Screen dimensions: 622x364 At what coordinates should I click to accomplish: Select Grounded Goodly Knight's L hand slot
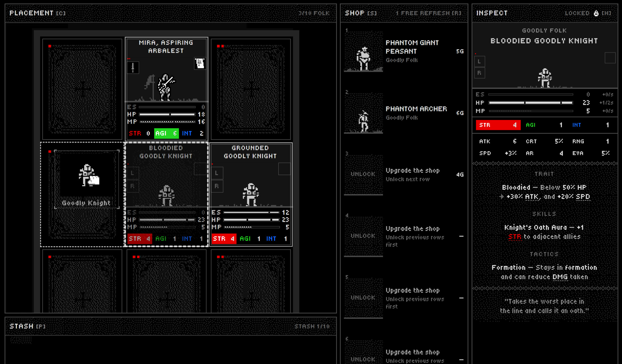coord(217,173)
